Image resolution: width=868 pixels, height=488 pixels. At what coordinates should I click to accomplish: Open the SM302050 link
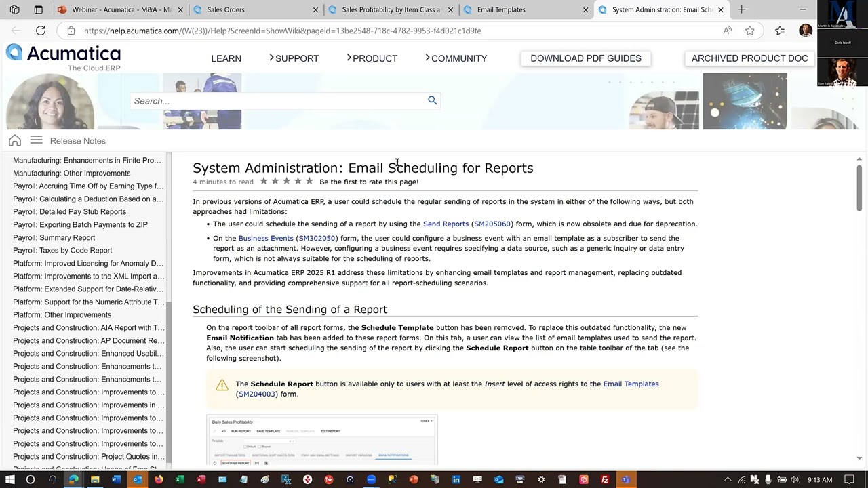[317, 238]
